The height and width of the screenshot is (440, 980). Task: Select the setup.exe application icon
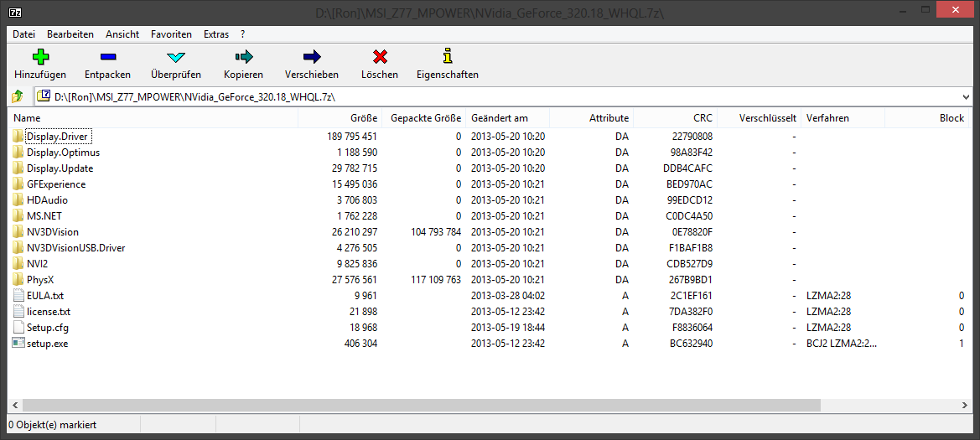(x=18, y=343)
